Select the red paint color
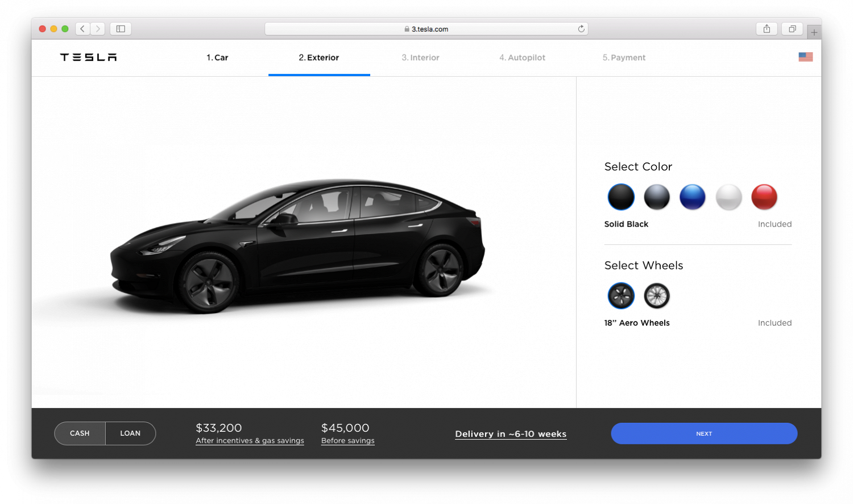This screenshot has height=504, width=853. tap(764, 197)
